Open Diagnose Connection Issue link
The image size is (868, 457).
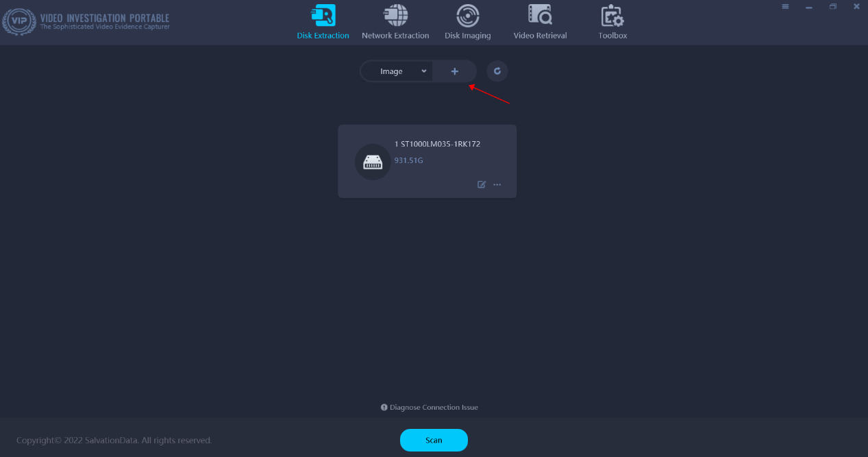point(430,408)
